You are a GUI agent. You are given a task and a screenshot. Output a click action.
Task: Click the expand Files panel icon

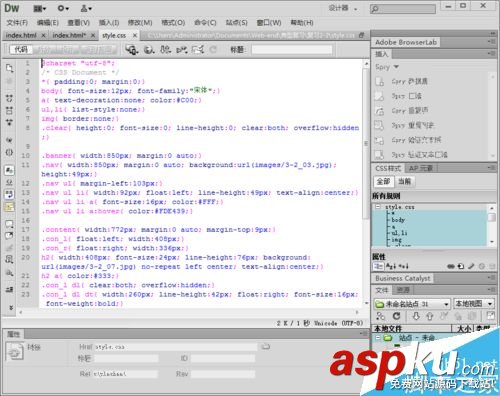491,316
